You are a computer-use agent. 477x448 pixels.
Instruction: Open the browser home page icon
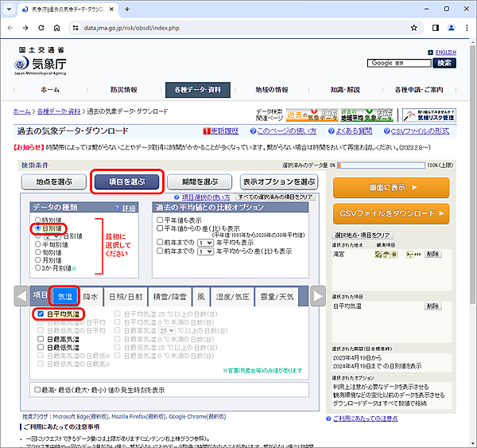pos(56,28)
